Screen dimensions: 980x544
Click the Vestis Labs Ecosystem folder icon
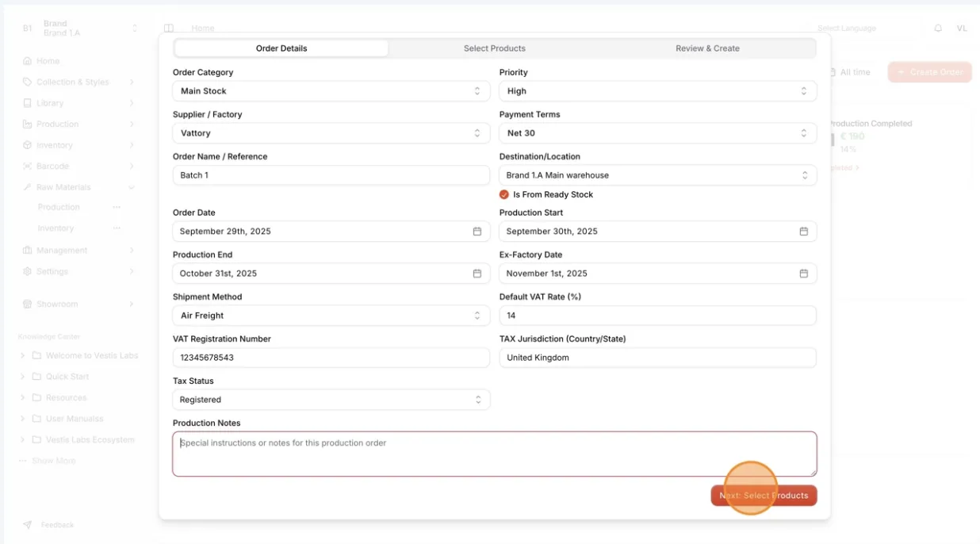(x=36, y=439)
